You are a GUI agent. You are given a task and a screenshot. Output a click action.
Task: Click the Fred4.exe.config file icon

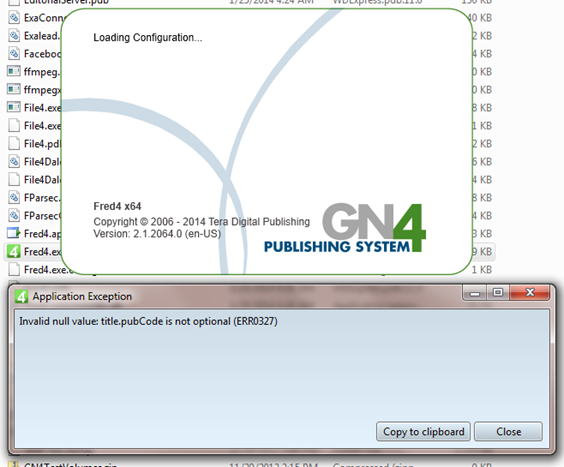14,269
